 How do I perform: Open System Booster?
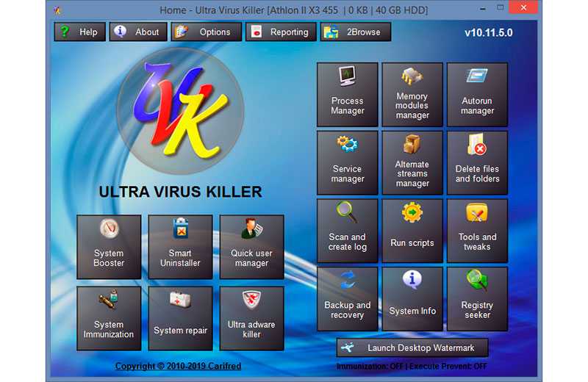click(x=109, y=247)
